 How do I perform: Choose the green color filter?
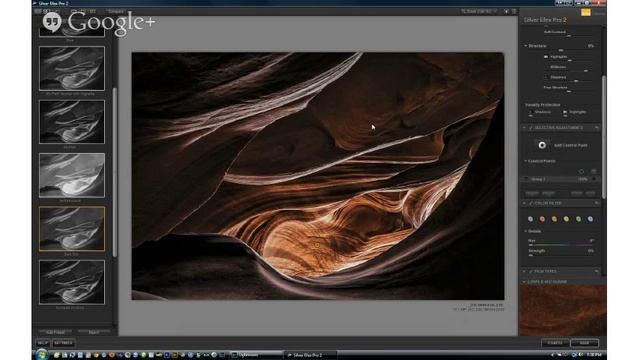pyautogui.click(x=578, y=219)
